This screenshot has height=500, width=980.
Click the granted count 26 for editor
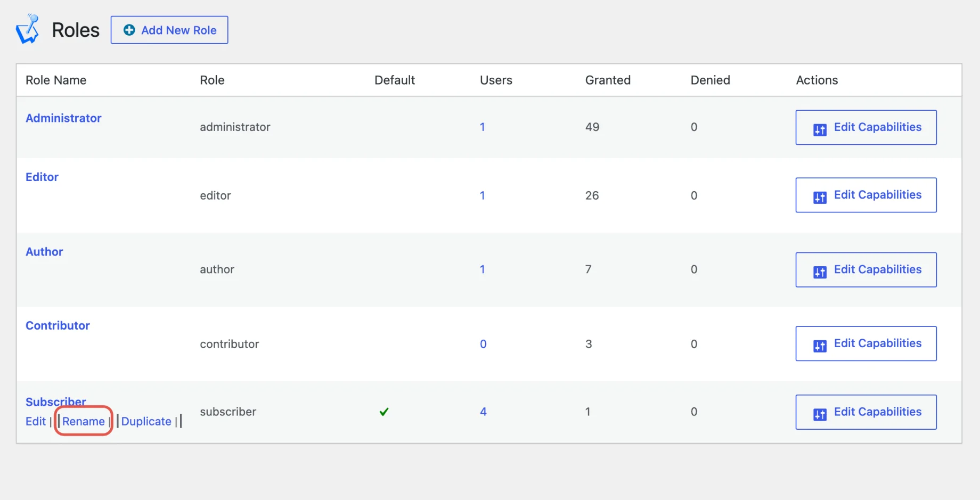[x=592, y=195]
